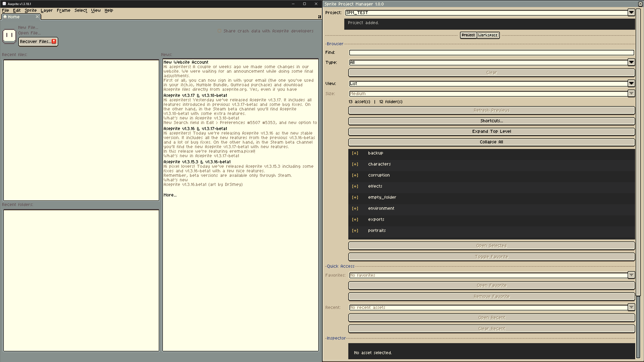The image size is (644, 362).
Task: Open the Select menu
Action: tap(81, 10)
